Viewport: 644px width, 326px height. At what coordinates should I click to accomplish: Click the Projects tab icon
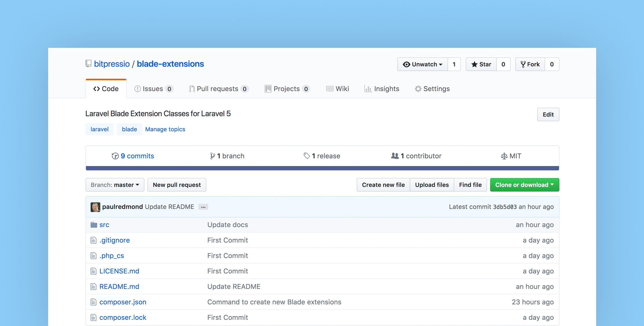pos(267,89)
